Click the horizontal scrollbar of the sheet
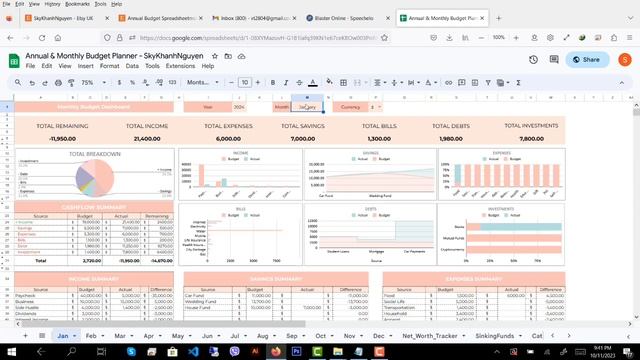 coord(163,324)
